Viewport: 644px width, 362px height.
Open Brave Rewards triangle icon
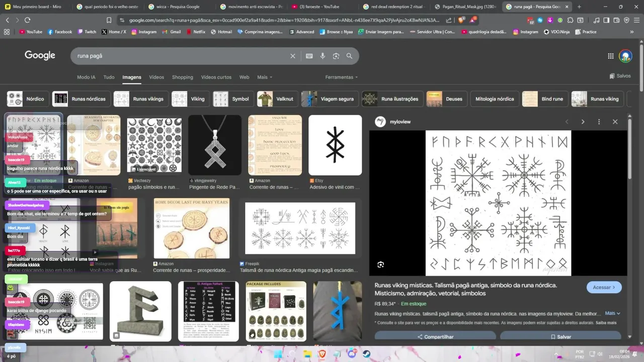pyautogui.click(x=473, y=20)
